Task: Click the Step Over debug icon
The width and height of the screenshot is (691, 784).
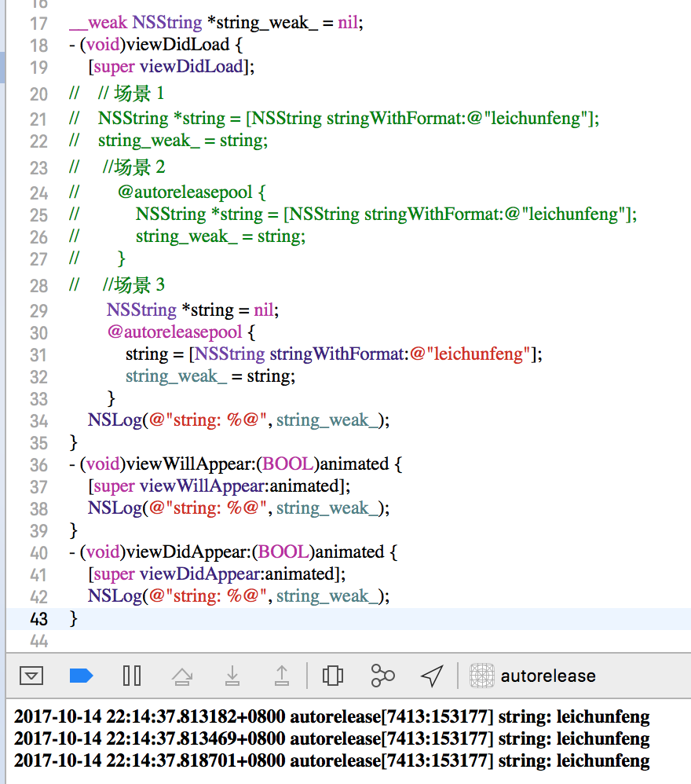Action: coord(182,676)
